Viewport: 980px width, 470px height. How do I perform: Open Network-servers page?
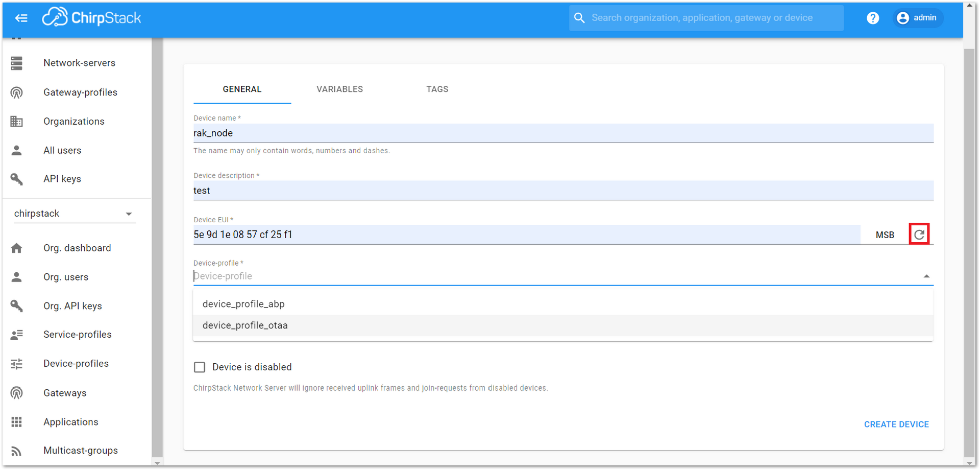point(80,63)
